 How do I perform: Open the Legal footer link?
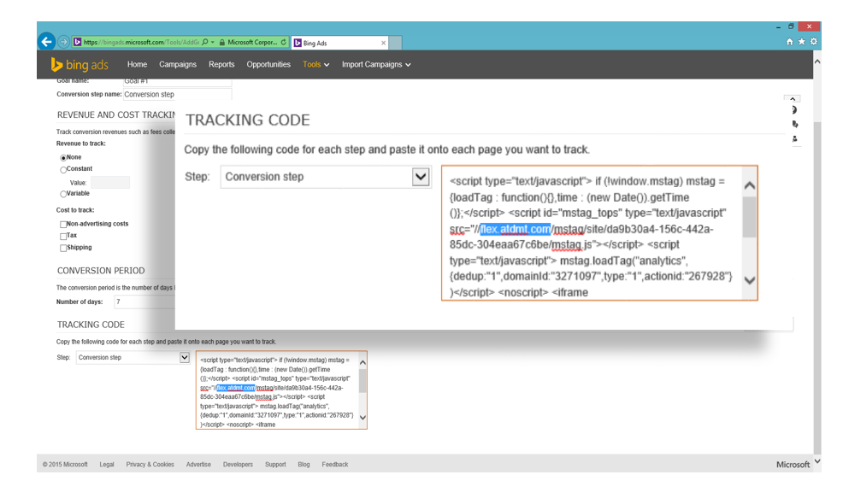107,464
